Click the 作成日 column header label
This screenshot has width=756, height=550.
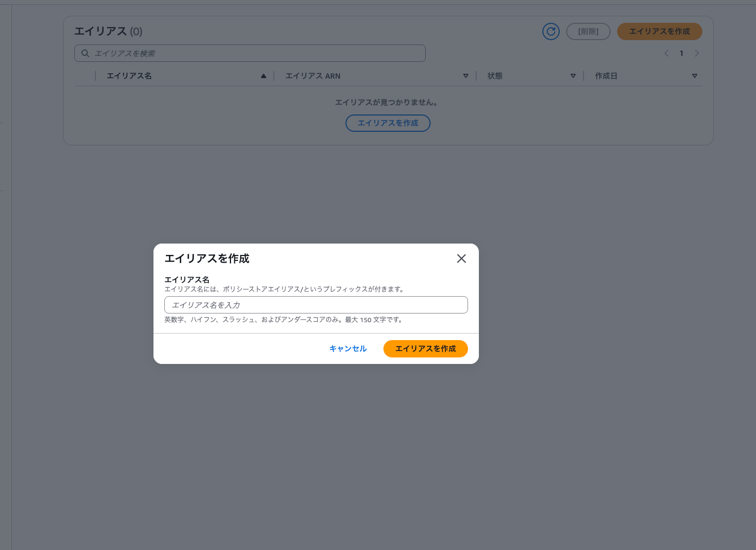606,76
